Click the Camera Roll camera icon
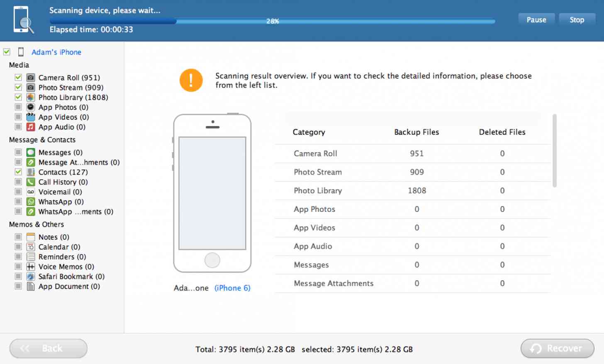 tap(31, 78)
